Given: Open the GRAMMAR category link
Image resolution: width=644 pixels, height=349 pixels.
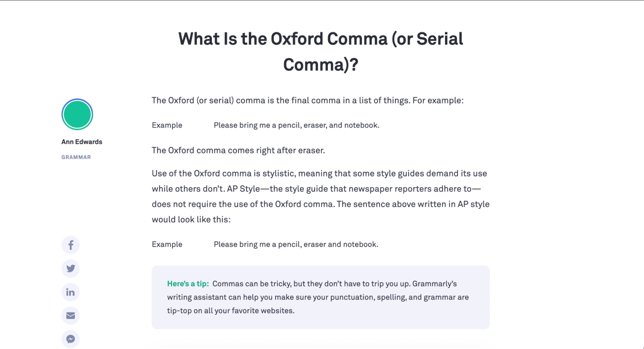Looking at the screenshot, I should point(76,157).
